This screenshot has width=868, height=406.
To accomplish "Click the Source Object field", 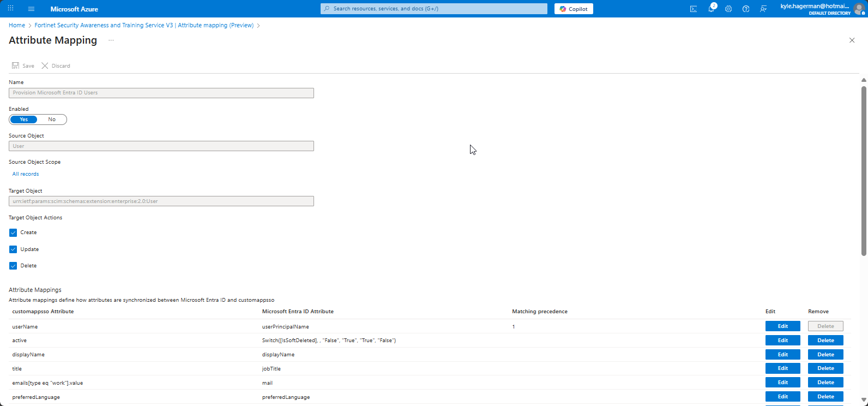I will click(x=161, y=146).
